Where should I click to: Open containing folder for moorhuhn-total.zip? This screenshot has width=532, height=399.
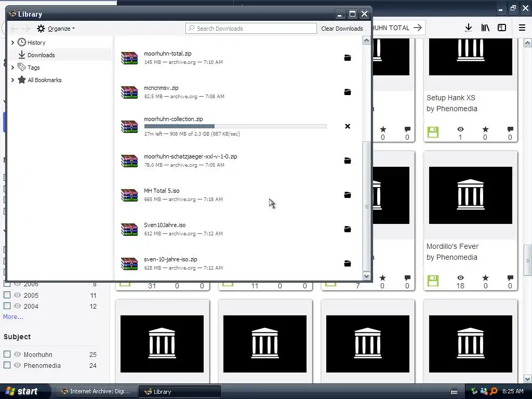coord(348,58)
